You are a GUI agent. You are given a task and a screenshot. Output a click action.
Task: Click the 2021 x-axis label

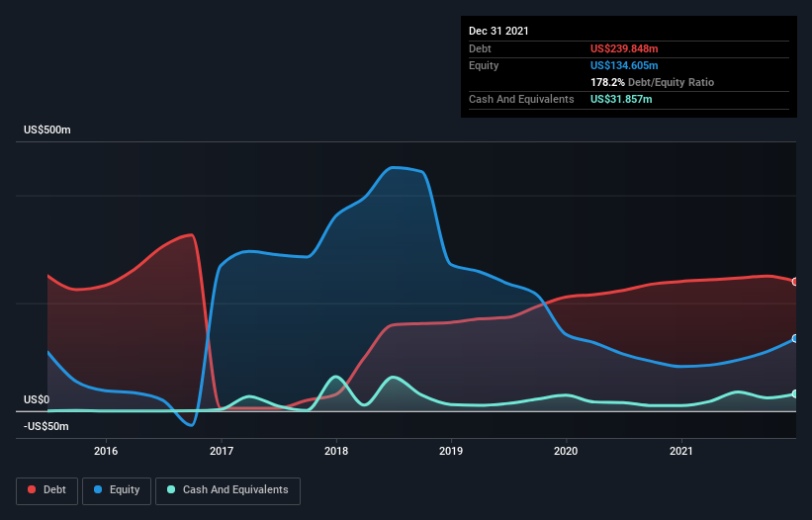point(681,451)
